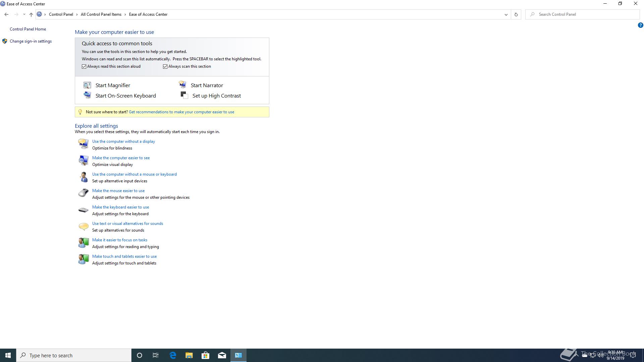Click Start On-Screen Keyboard text
644x362 pixels.
click(126, 96)
